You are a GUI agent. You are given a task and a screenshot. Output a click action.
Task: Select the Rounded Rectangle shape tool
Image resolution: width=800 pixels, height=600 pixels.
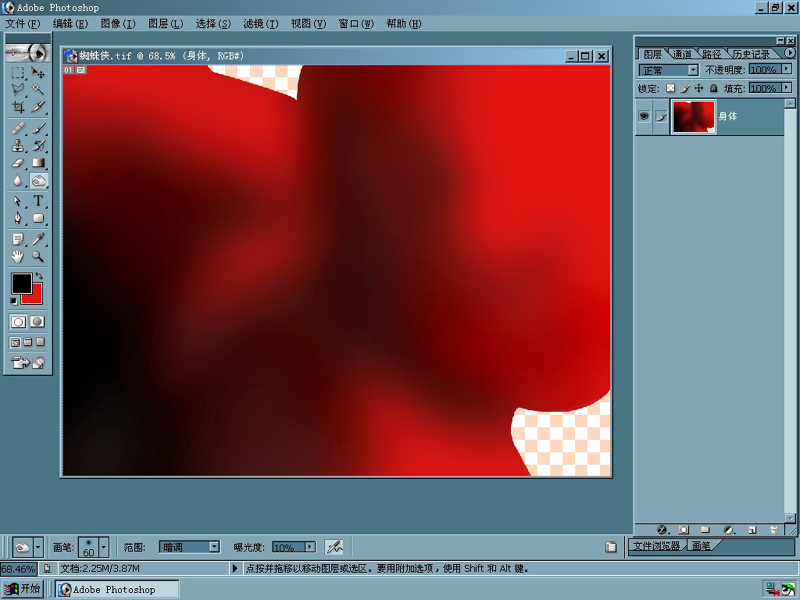(38, 218)
